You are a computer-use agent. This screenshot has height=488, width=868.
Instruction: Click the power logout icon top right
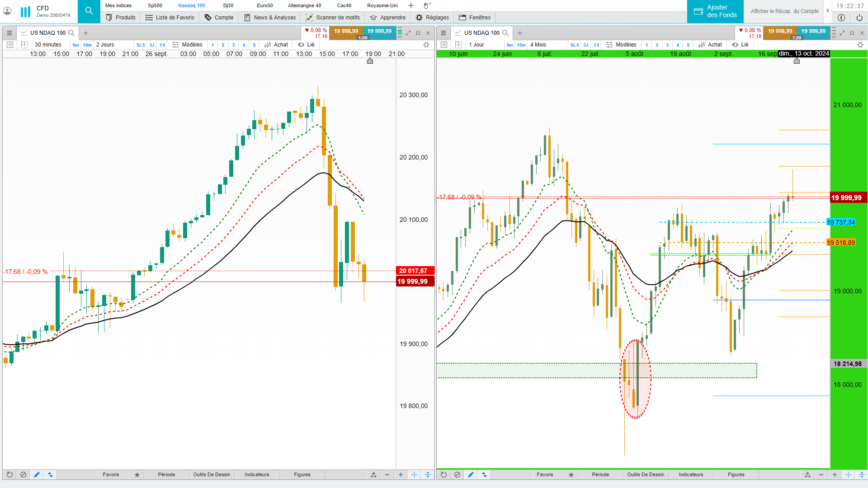(x=859, y=18)
